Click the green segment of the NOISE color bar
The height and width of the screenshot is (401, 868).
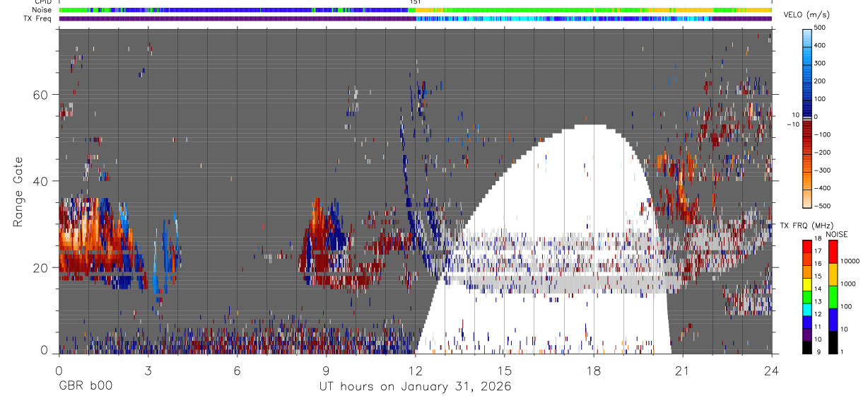(833, 297)
